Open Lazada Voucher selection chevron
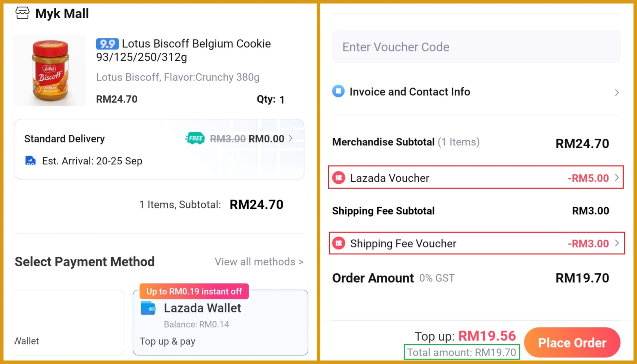Viewport: 637px width, 364px height. [x=617, y=178]
